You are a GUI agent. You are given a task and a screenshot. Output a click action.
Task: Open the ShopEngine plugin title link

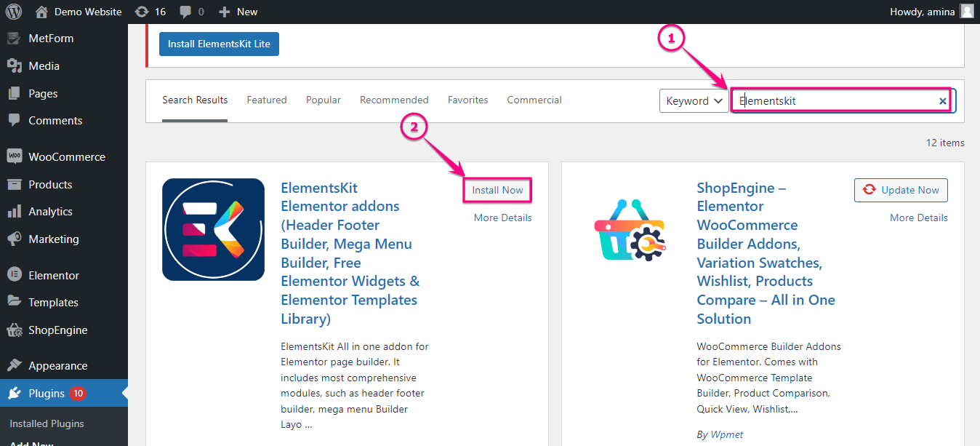(x=766, y=253)
